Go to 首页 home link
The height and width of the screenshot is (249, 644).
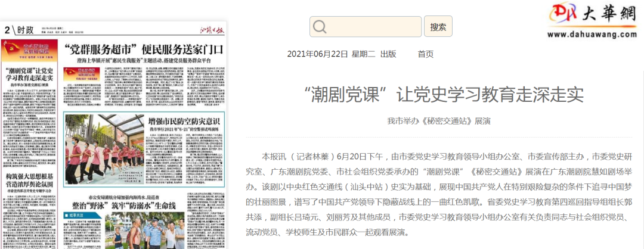[x=426, y=54]
